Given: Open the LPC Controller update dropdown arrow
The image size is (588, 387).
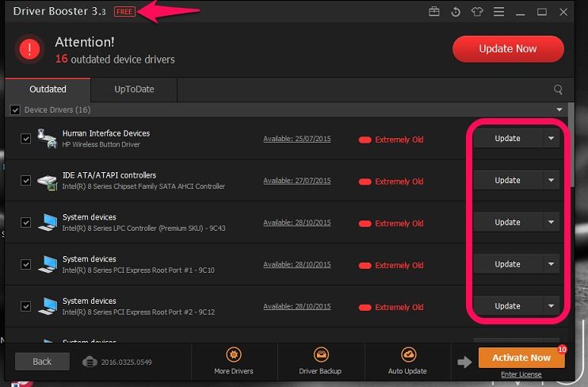Looking at the screenshot, I should click(x=551, y=223).
